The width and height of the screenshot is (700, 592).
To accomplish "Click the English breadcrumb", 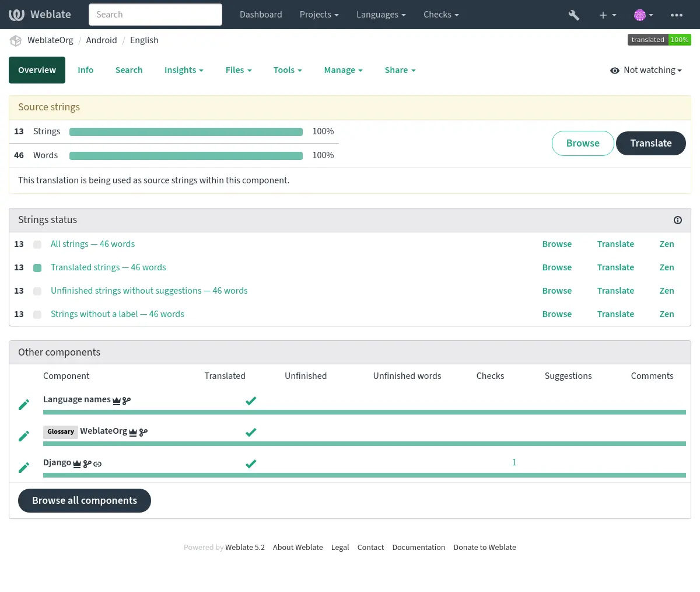I will pyautogui.click(x=144, y=40).
